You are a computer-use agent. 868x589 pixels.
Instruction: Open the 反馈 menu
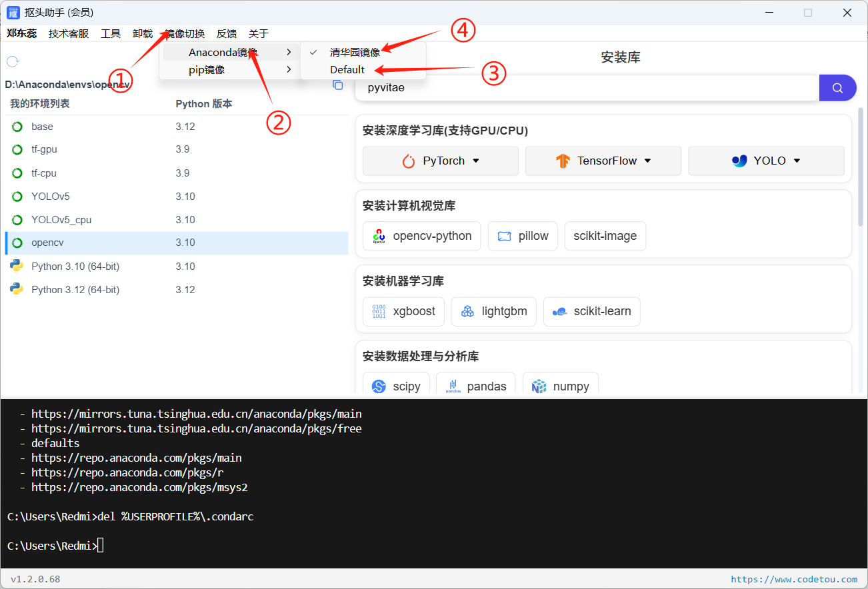pos(227,33)
